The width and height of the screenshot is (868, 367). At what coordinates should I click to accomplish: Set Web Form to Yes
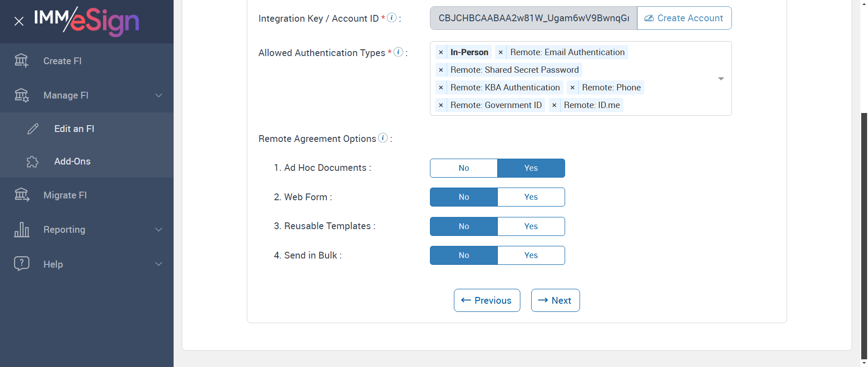tap(531, 197)
